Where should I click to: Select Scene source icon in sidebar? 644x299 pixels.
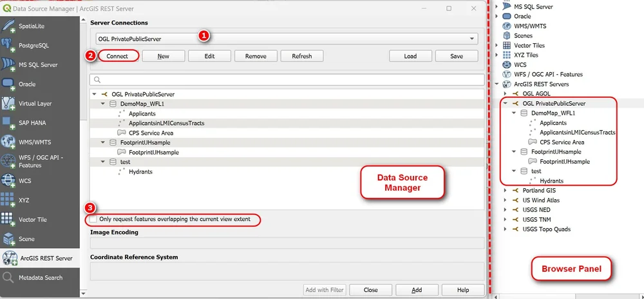pyautogui.click(x=8, y=238)
